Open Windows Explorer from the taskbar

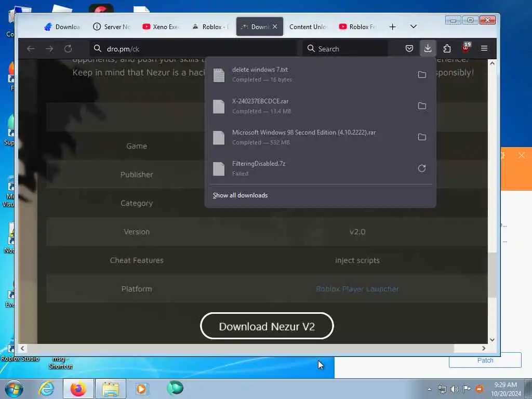click(111, 389)
